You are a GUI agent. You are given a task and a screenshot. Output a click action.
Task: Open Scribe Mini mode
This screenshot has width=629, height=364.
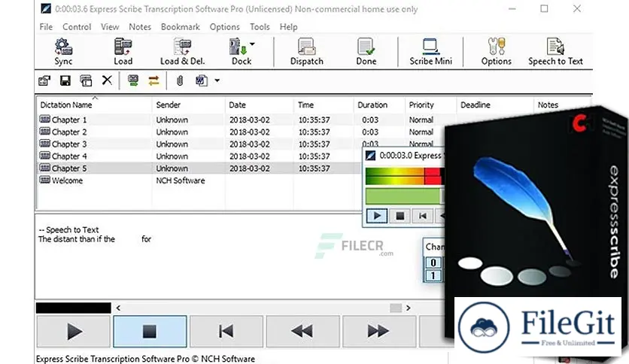pos(430,51)
